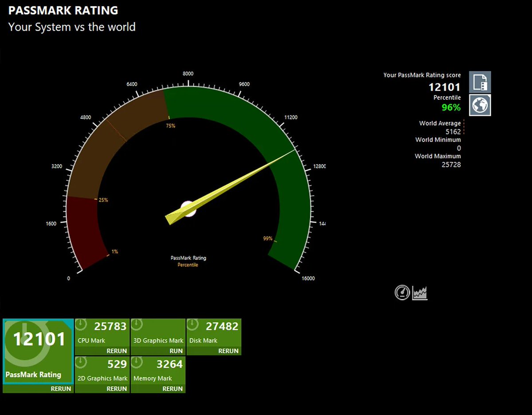This screenshot has width=532, height=415.
Task: Rerun the CPU Mark test
Action: (x=117, y=351)
